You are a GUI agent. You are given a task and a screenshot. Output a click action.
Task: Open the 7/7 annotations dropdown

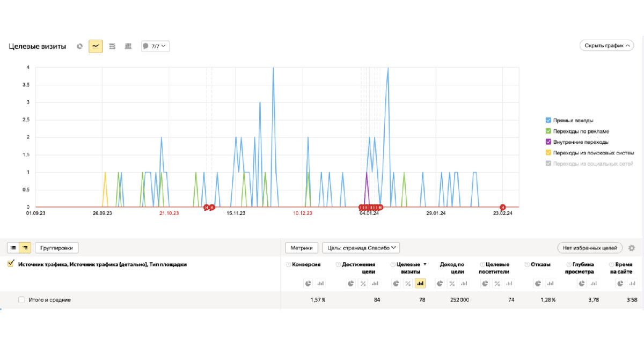click(155, 46)
